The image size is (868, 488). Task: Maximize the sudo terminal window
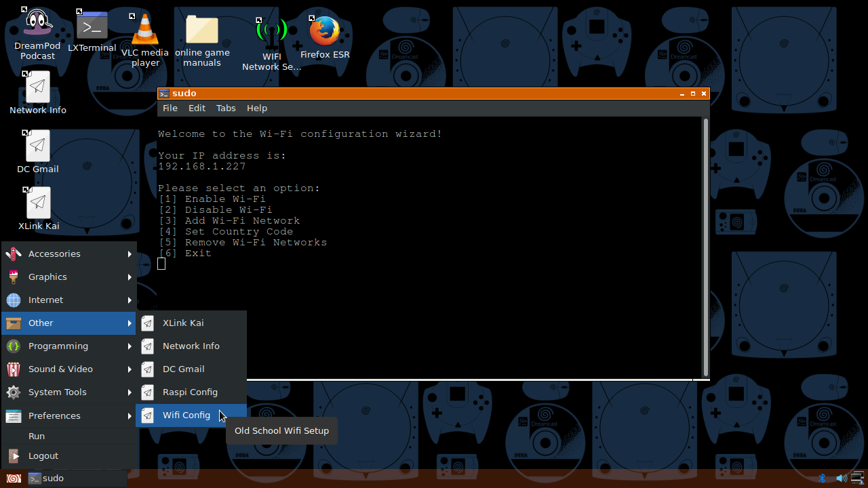(693, 94)
